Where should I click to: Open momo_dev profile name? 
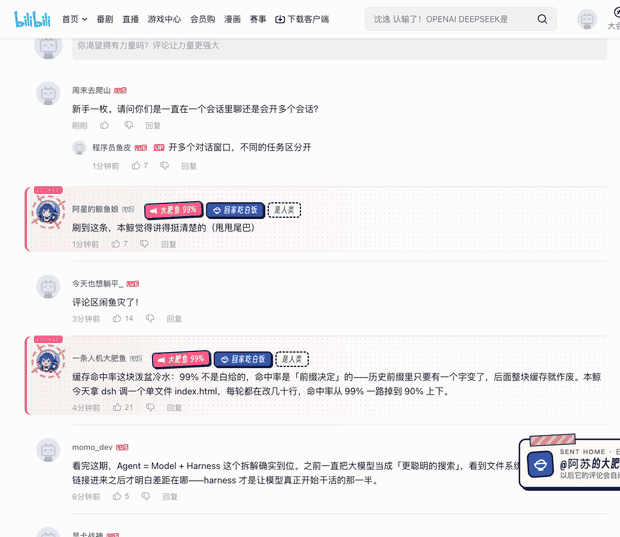point(92,447)
